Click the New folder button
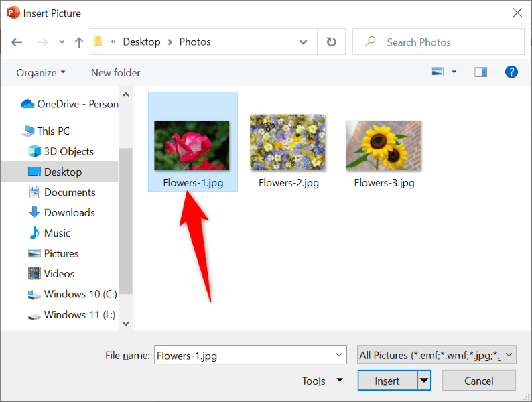Screen dimensions: 532x402 tap(116, 72)
